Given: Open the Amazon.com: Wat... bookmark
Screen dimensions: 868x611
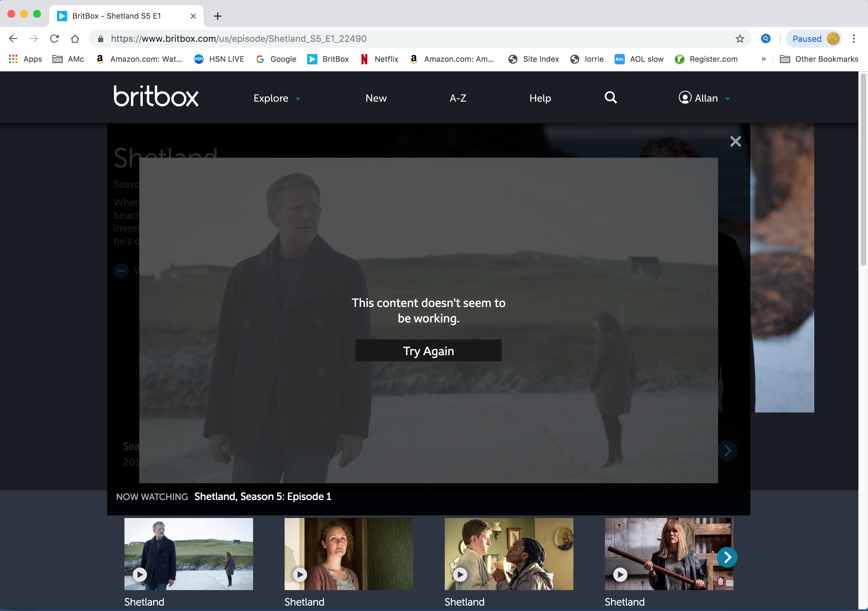Looking at the screenshot, I should 139,59.
